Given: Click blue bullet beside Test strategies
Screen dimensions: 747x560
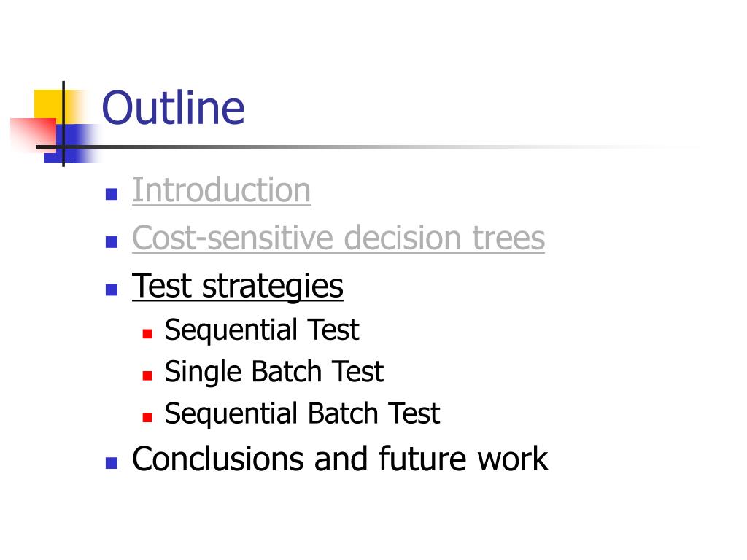Looking at the screenshot, I should pyautogui.click(x=112, y=289).
